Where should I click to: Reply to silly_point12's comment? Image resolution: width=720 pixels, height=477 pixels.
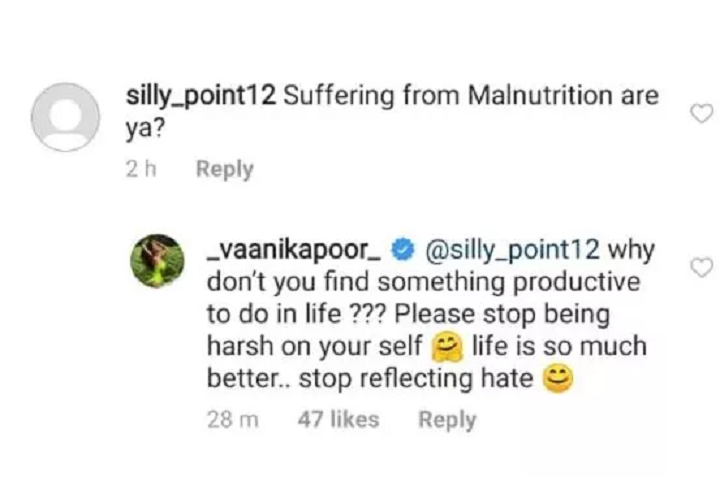point(224,170)
